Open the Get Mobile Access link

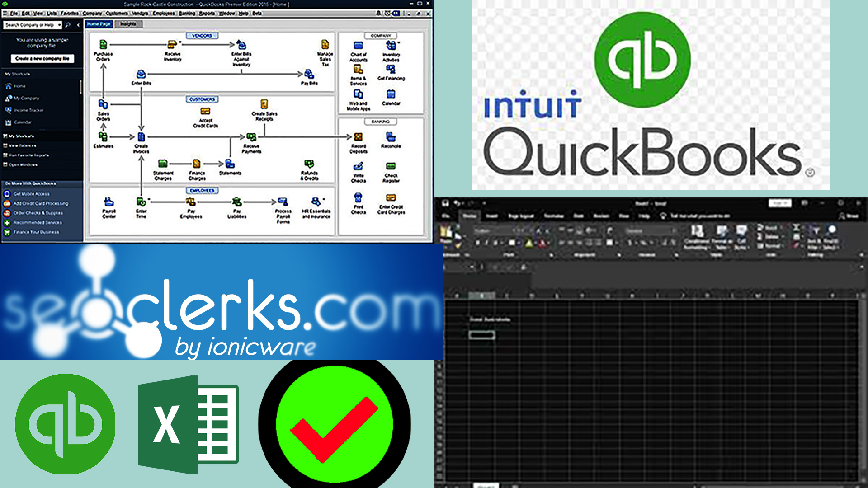pyautogui.click(x=31, y=194)
